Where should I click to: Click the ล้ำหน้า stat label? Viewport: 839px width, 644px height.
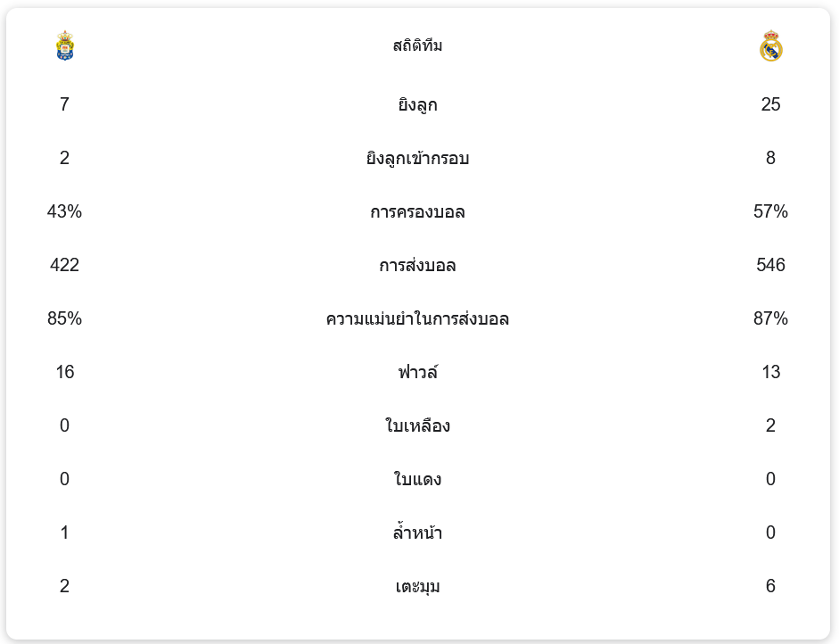click(x=417, y=532)
